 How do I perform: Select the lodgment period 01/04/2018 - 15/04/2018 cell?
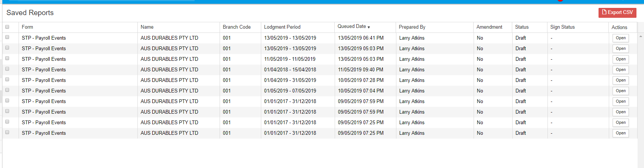point(290,70)
